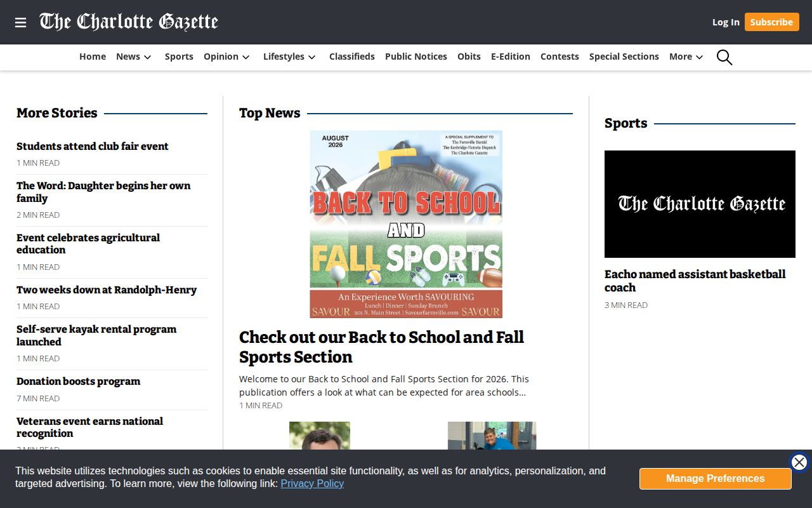Expand the Lifestyles dropdown menu
This screenshot has height=508, width=812.
[x=290, y=57]
